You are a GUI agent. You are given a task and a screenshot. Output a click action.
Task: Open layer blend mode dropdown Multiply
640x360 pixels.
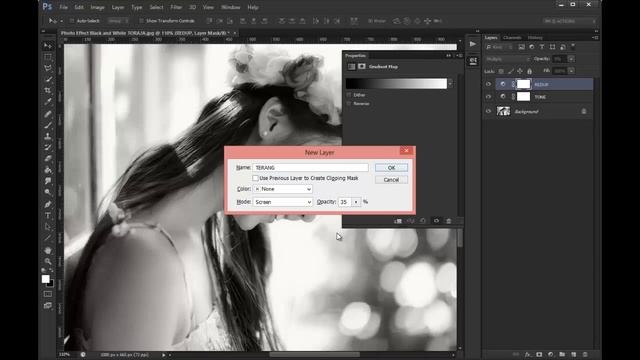point(508,59)
